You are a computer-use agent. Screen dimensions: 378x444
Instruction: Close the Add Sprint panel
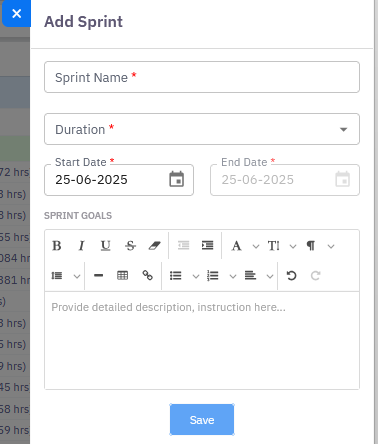click(16, 13)
